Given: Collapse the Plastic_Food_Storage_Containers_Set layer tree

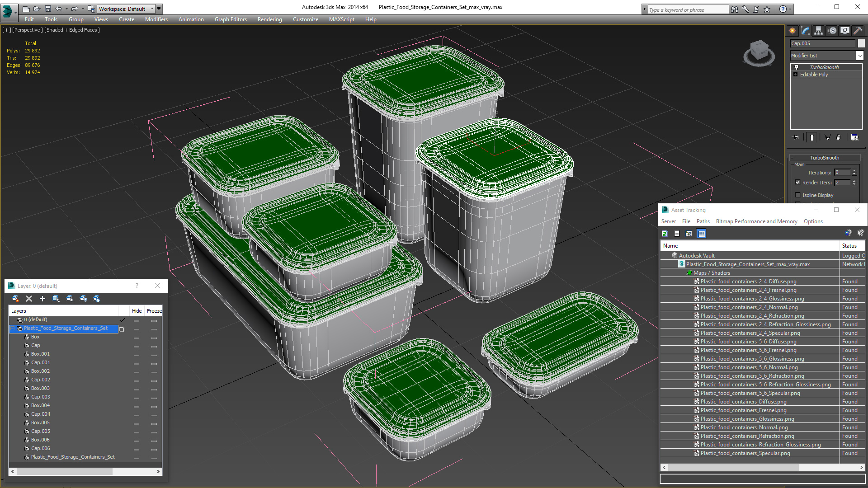Looking at the screenshot, I should click(13, 328).
